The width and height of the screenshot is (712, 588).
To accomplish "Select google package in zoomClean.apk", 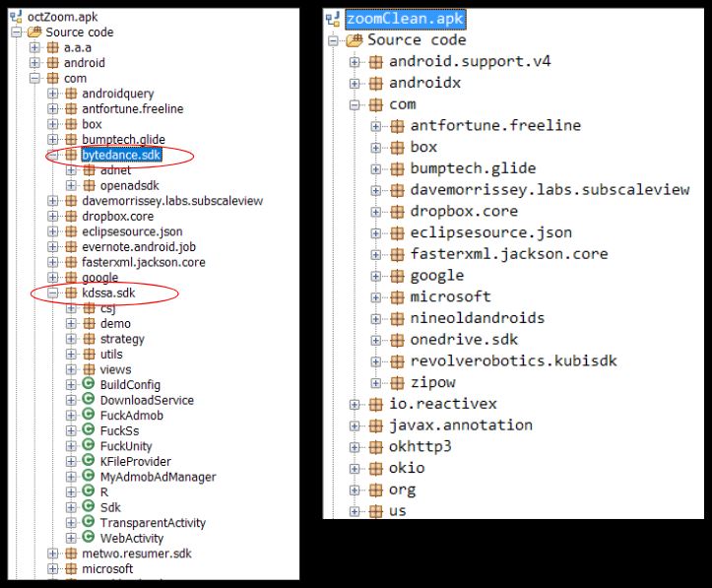I will point(437,276).
